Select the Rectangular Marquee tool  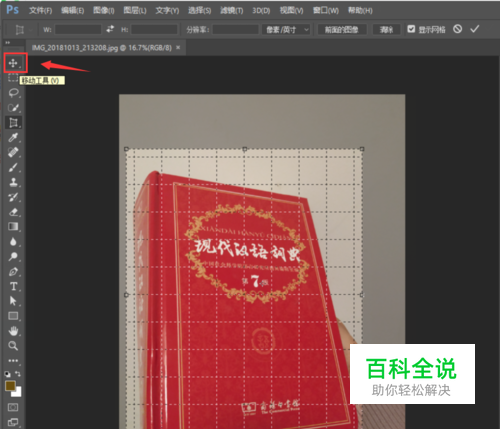pyautogui.click(x=13, y=78)
